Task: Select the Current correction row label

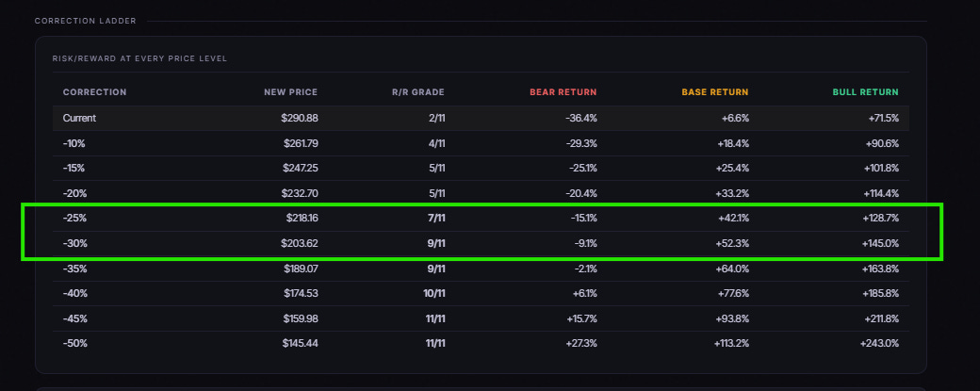Action: pyautogui.click(x=79, y=118)
